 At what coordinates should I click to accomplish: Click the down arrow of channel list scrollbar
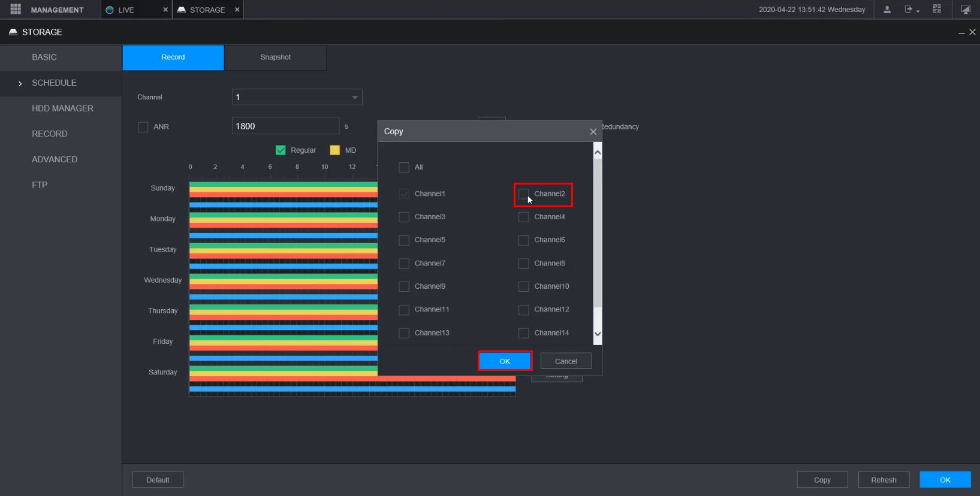(x=597, y=334)
